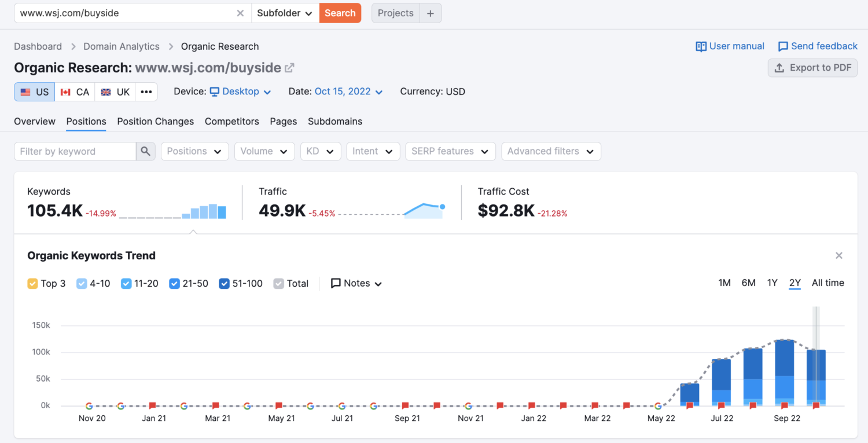Click the Traffic sparkline chart
The image size is (868, 443).
coord(392,211)
